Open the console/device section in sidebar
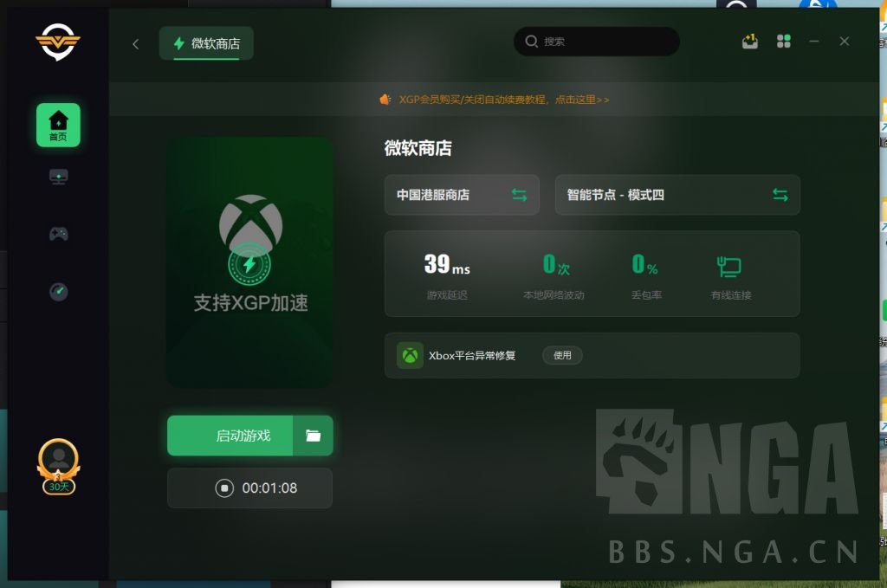 57,176
